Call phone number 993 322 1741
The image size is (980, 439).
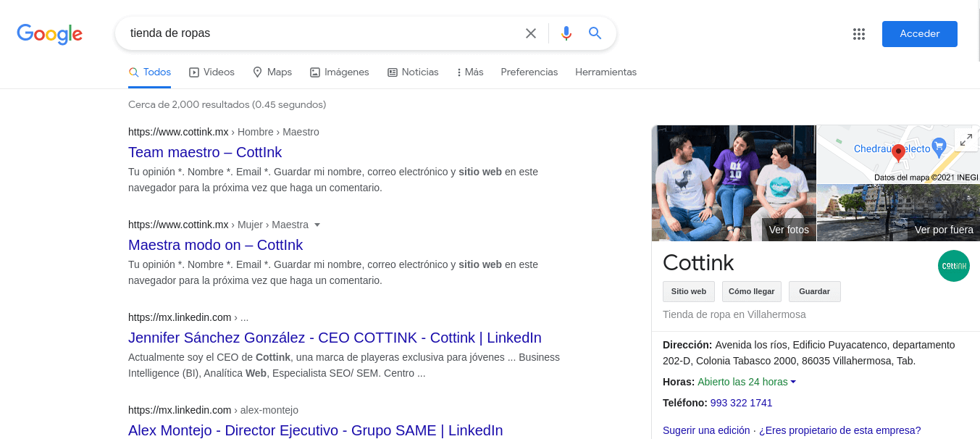(741, 403)
